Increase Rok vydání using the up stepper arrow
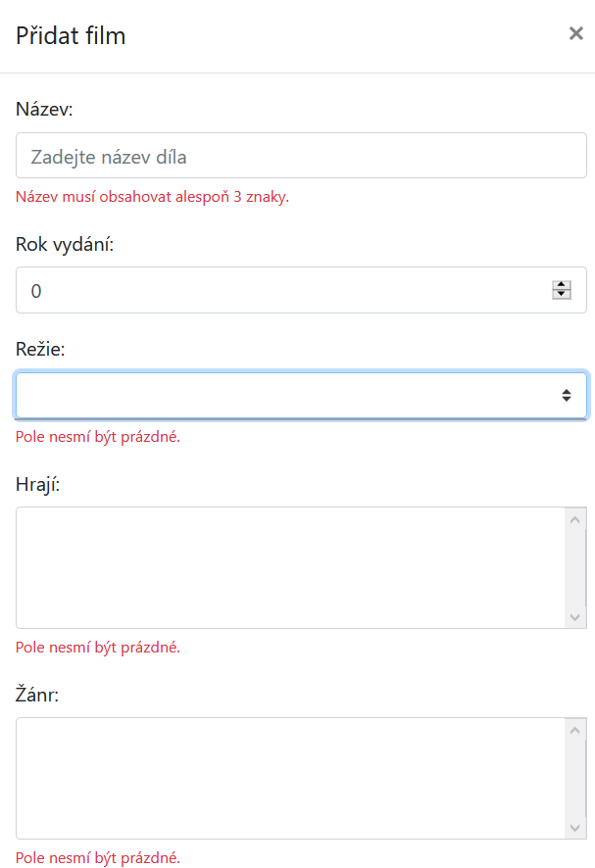595x868 pixels. (x=562, y=285)
